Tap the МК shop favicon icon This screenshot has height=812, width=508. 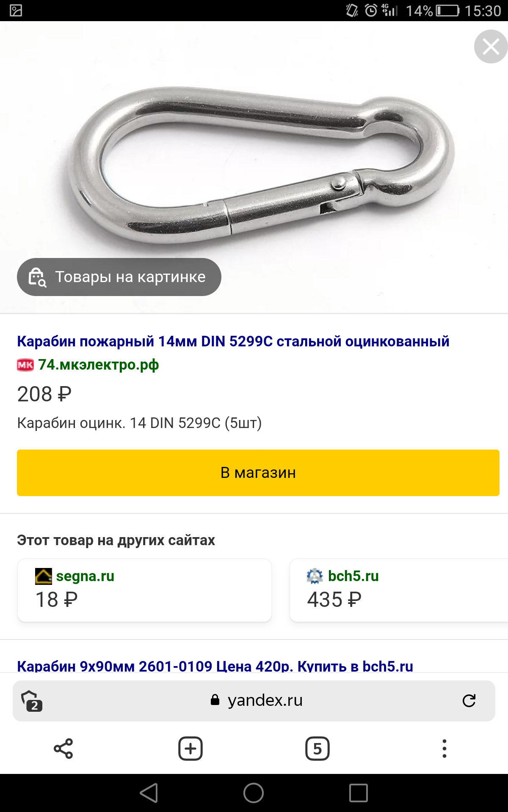pos(25,365)
